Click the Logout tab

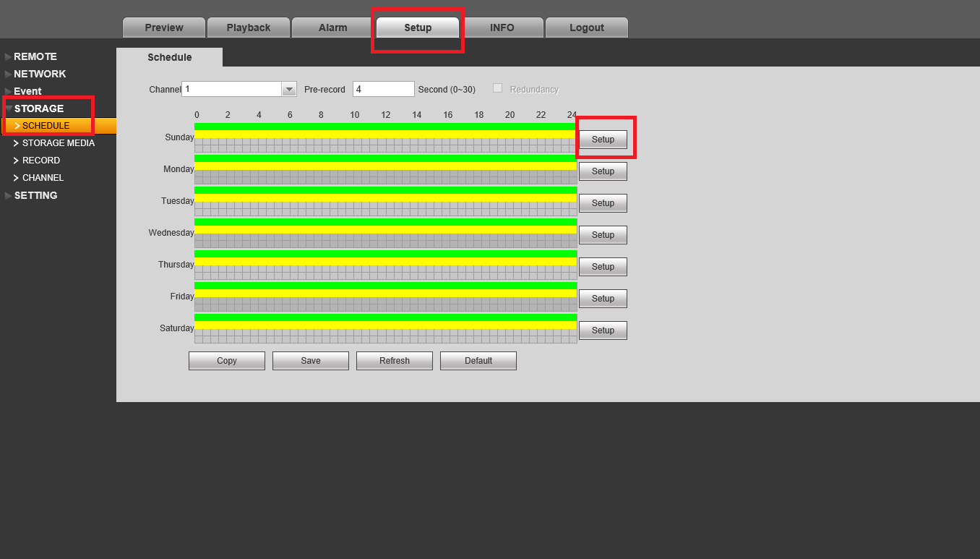click(x=587, y=27)
